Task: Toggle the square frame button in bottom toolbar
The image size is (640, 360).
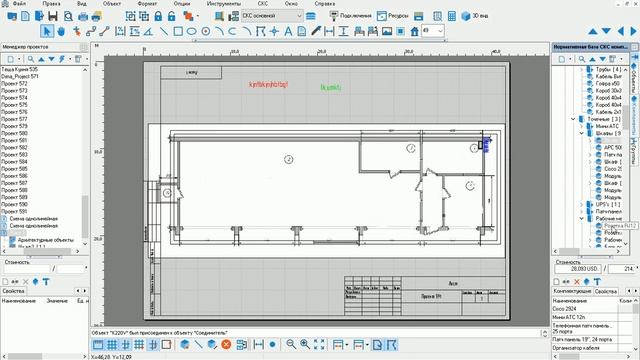Action: pos(166,344)
